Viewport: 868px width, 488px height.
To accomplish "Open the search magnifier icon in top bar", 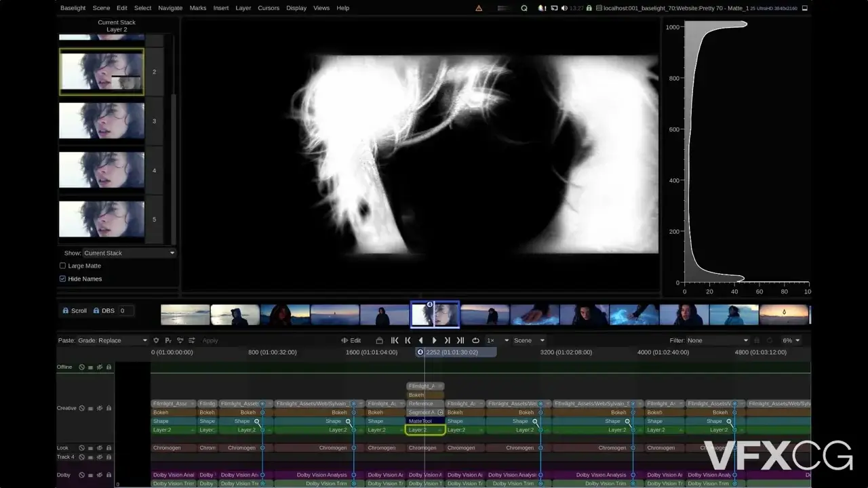I will pos(524,8).
